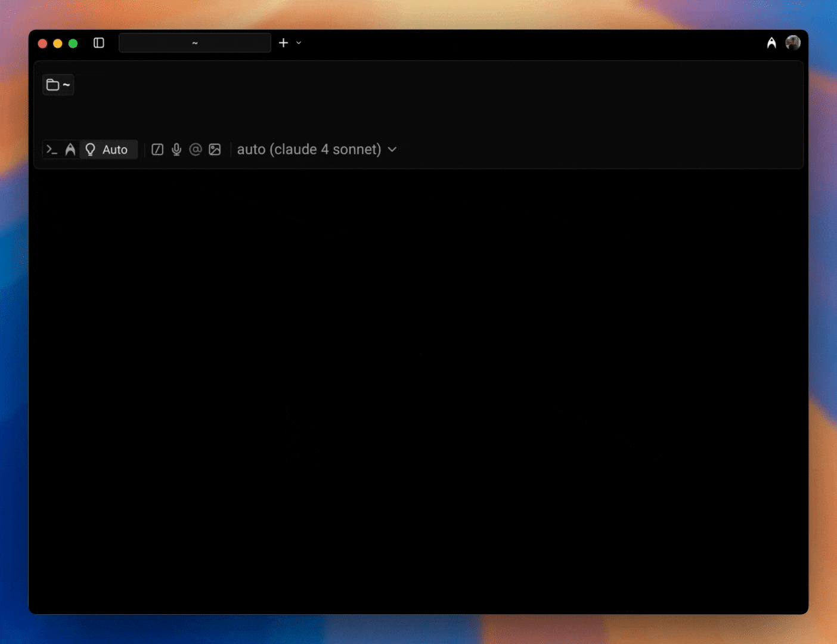Open the model selector chevron
The width and height of the screenshot is (837, 644).
392,149
